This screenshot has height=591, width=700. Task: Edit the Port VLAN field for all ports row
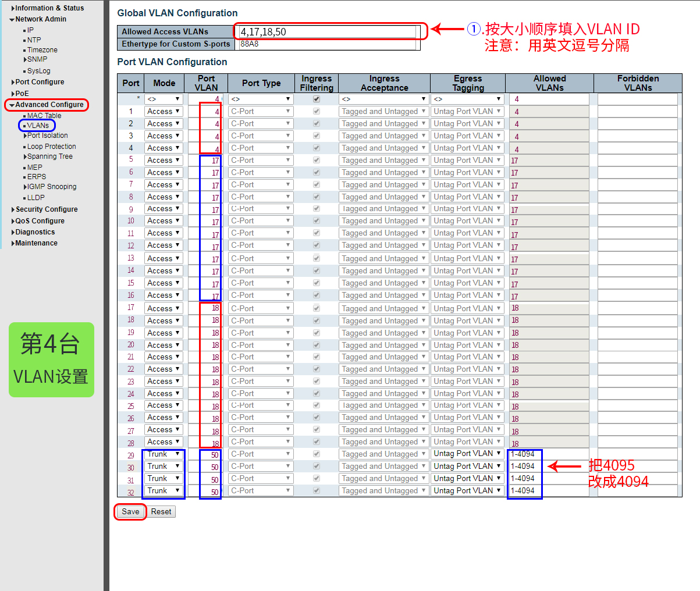205,99
